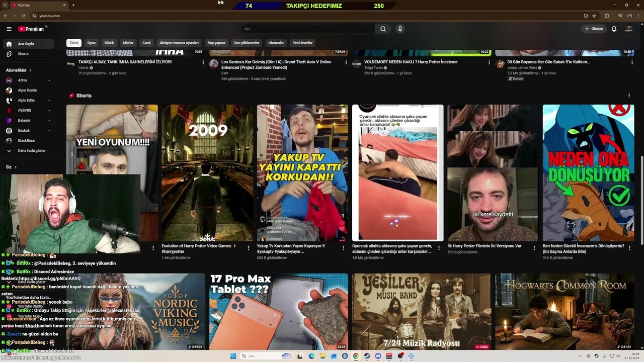Expand the Siz section
The height and width of the screenshot is (362, 644).
[11, 167]
